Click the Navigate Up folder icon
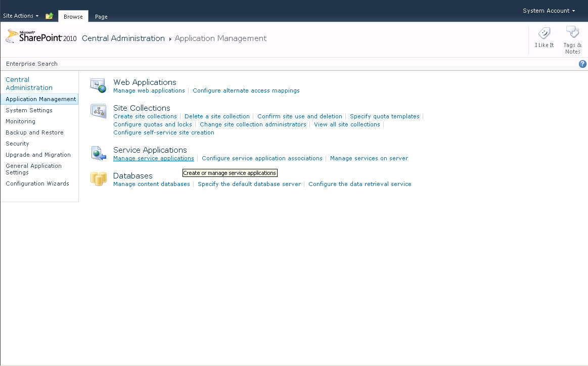Screen dimensions: 588x366 point(49,16)
